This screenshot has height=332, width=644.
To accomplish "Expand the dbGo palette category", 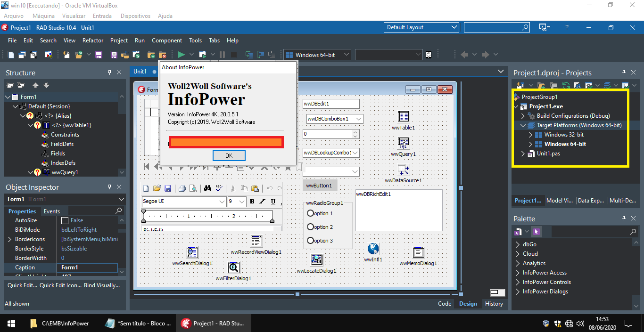I will click(517, 244).
